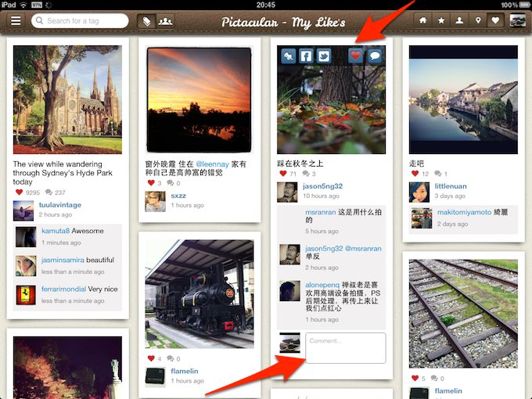Go to the home feed icon
The image size is (532, 399).
tap(422, 20)
